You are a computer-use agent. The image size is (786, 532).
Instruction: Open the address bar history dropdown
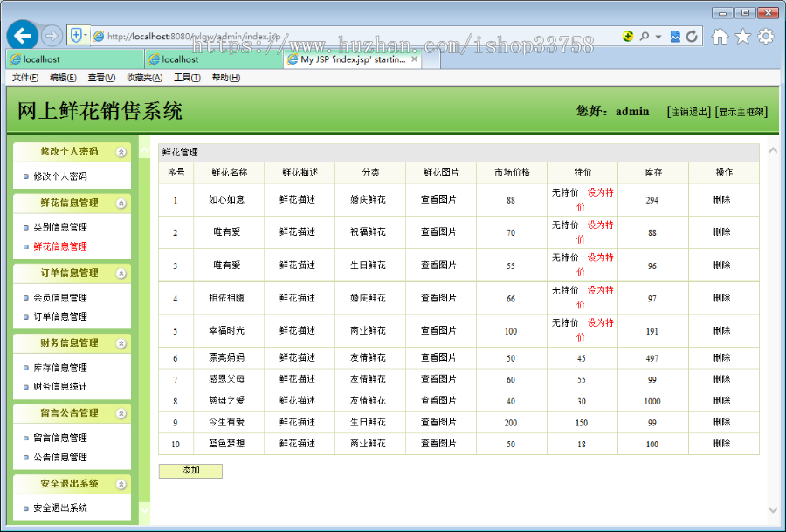click(x=657, y=38)
